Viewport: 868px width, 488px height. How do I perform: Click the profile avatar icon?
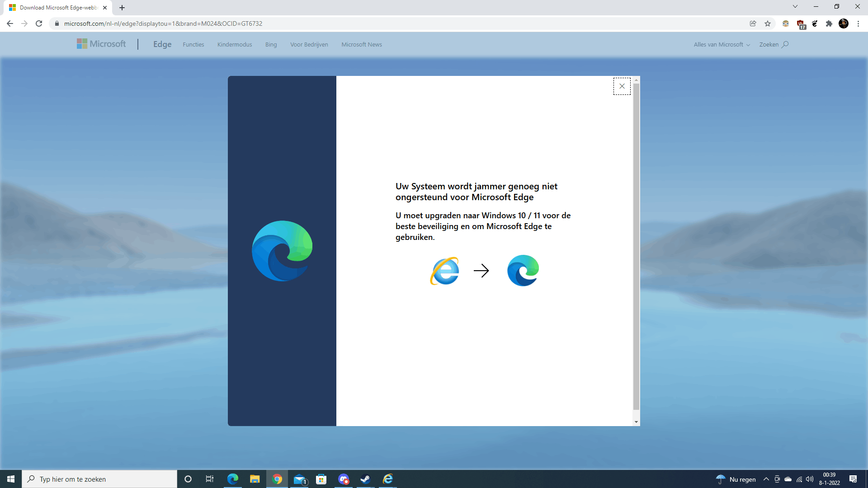coord(843,23)
